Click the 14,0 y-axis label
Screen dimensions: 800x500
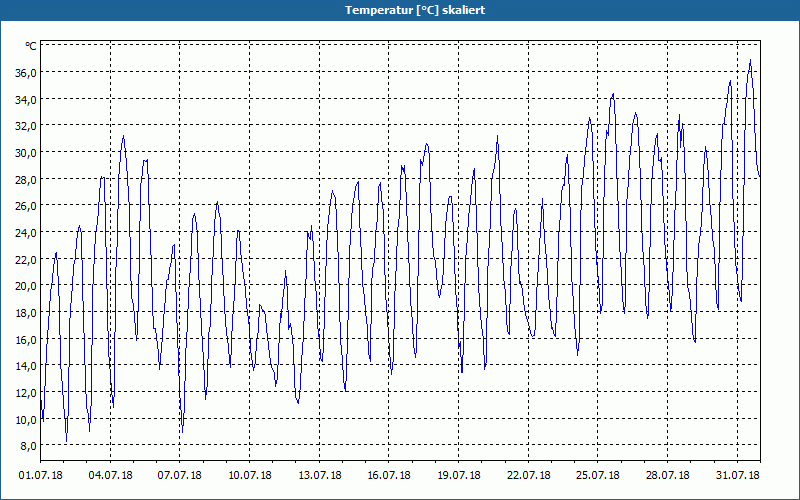click(26, 366)
